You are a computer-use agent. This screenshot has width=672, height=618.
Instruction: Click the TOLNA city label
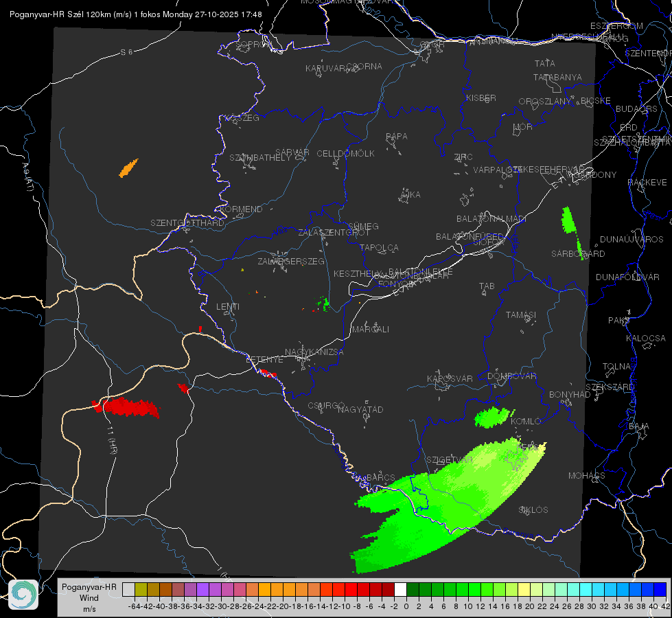pyautogui.click(x=616, y=367)
